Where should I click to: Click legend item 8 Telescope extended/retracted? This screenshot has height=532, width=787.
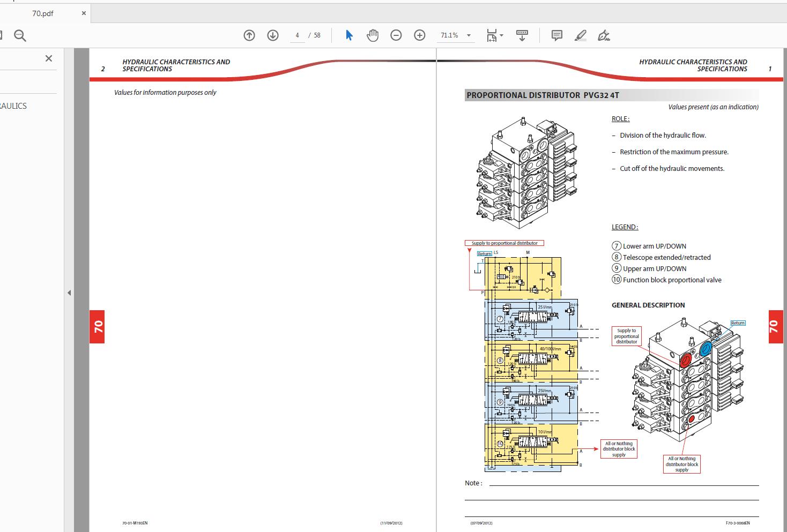click(662, 257)
